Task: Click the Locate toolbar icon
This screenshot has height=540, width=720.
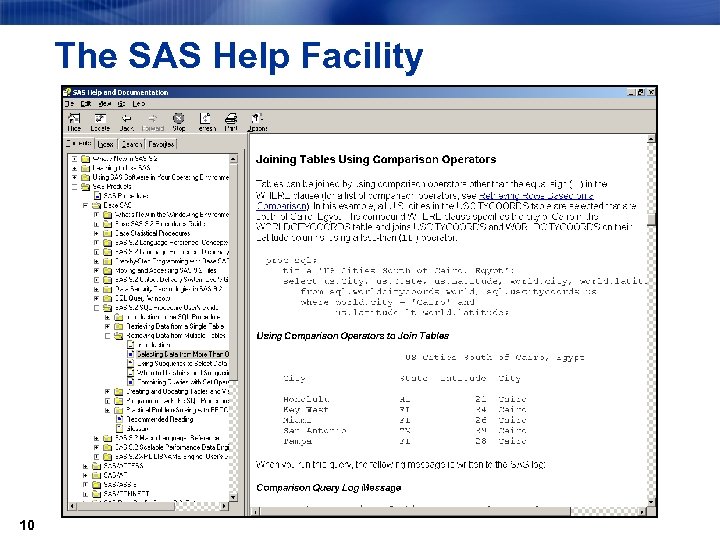Action: coord(100,119)
